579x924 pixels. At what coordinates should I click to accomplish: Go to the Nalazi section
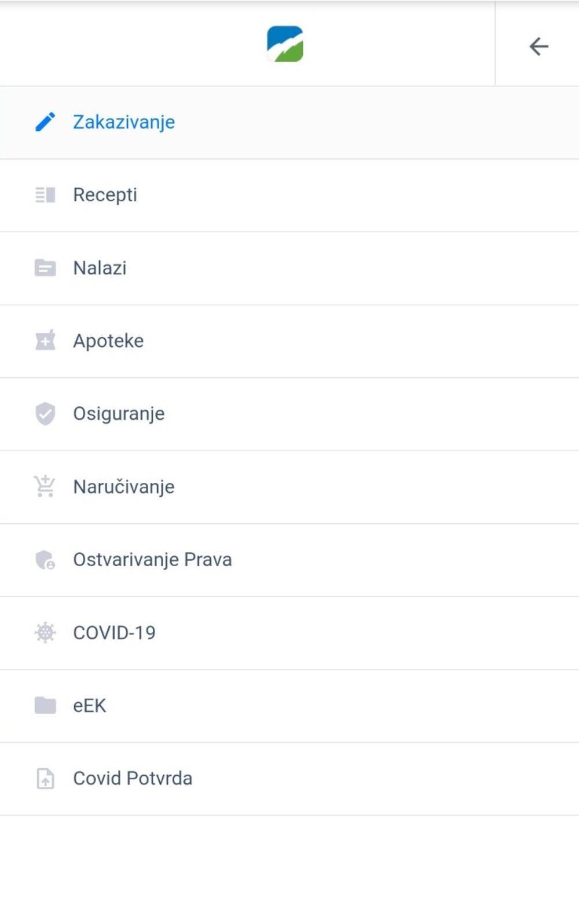pos(100,268)
